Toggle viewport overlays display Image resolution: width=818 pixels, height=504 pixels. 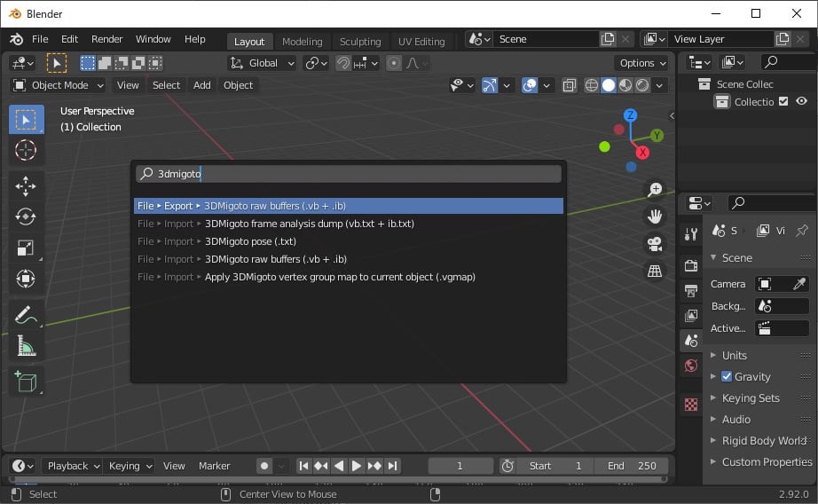[530, 85]
